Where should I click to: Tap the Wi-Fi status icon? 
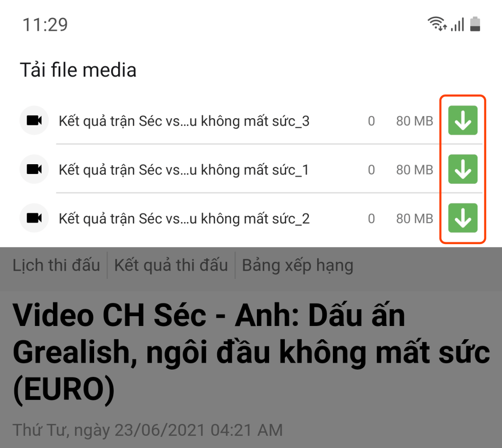(437, 24)
